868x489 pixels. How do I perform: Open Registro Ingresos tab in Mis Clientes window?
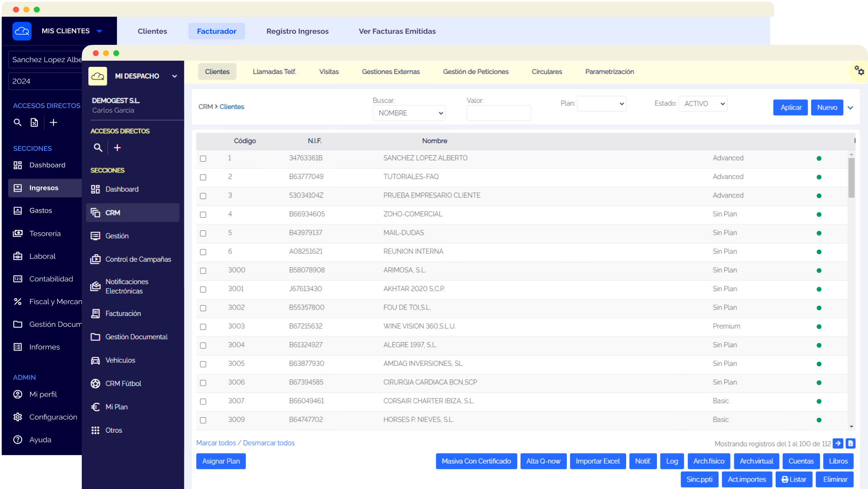point(298,31)
